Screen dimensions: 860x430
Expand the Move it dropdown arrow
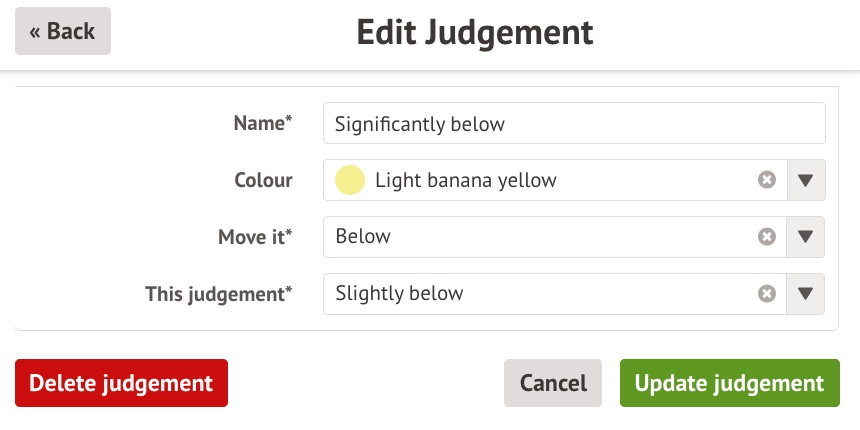(x=806, y=238)
